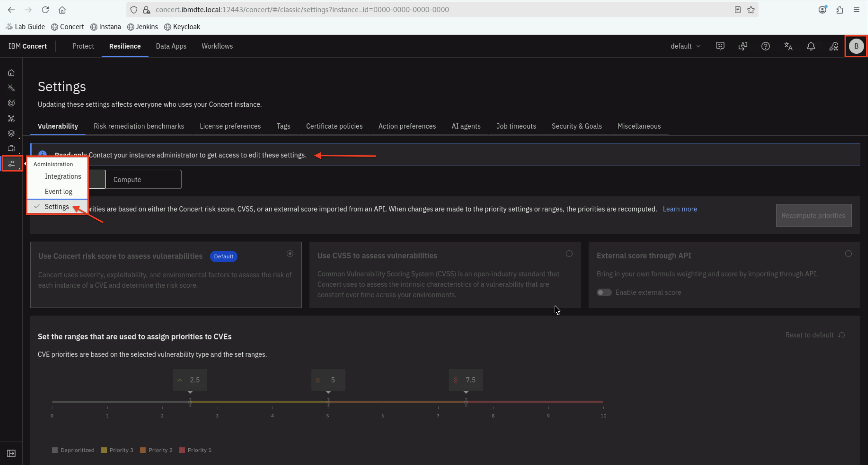The image size is (868, 465).
Task: Open the default instance dropdown
Action: tap(685, 46)
